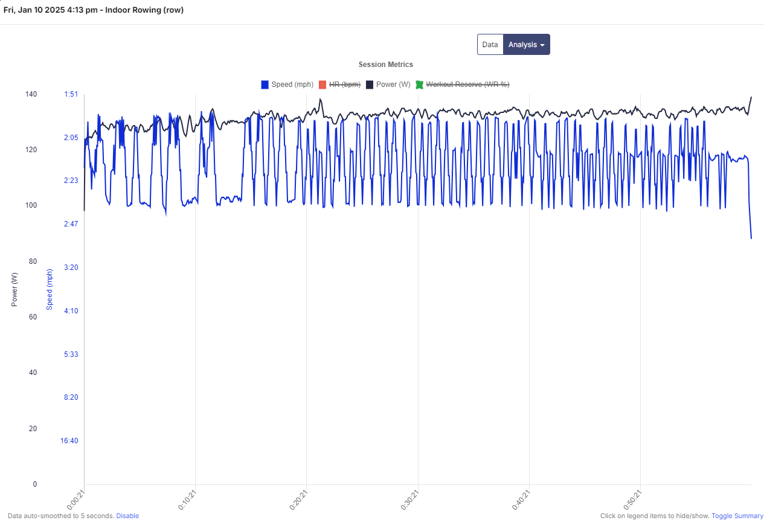This screenshot has height=532, width=764.
Task: Click the Toggle Summary link
Action: tap(737, 516)
